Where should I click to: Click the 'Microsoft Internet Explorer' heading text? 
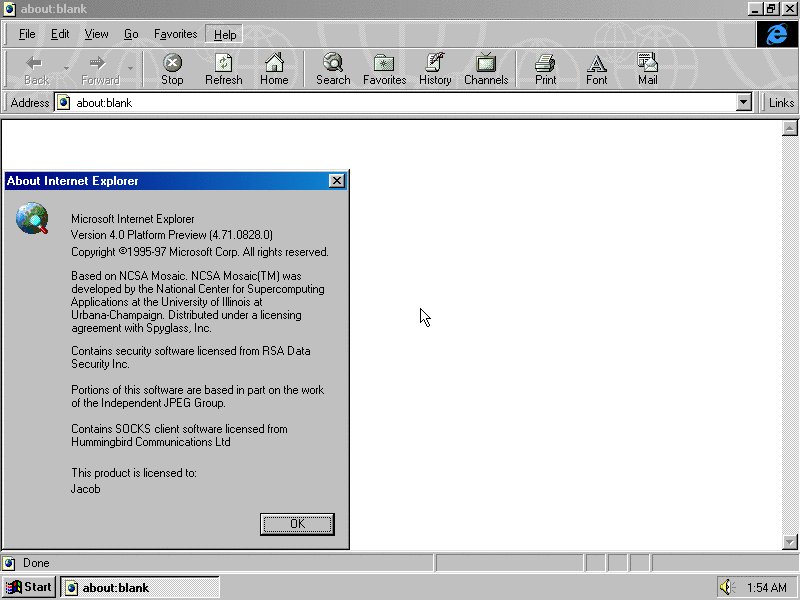133,219
